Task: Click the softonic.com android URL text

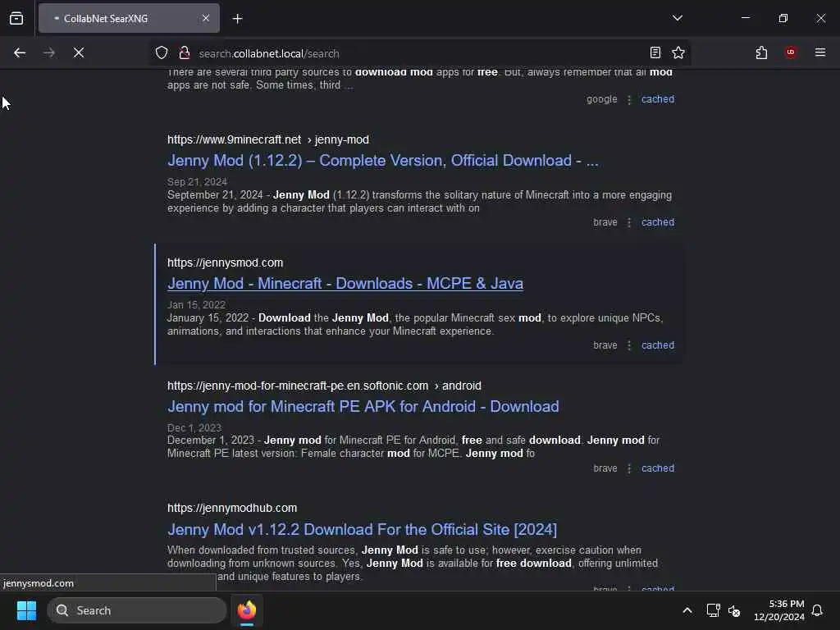Action: coord(324,386)
